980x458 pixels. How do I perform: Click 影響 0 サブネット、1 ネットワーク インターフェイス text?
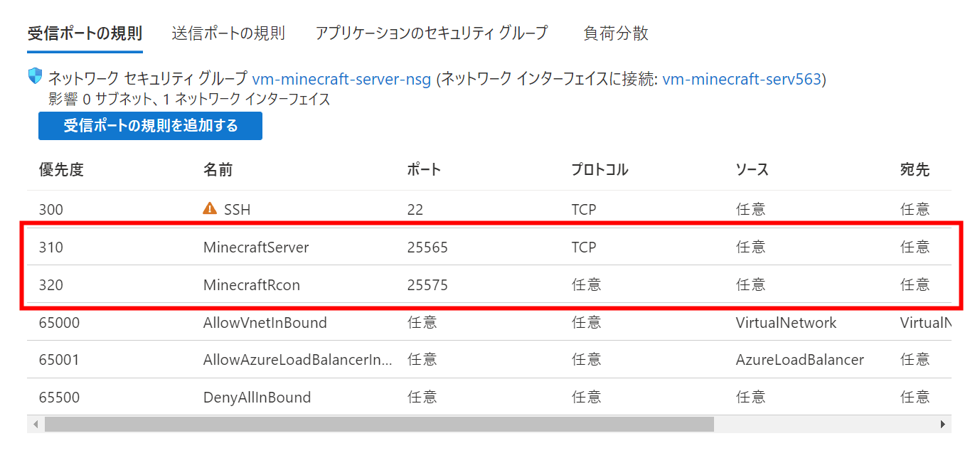[x=189, y=100]
